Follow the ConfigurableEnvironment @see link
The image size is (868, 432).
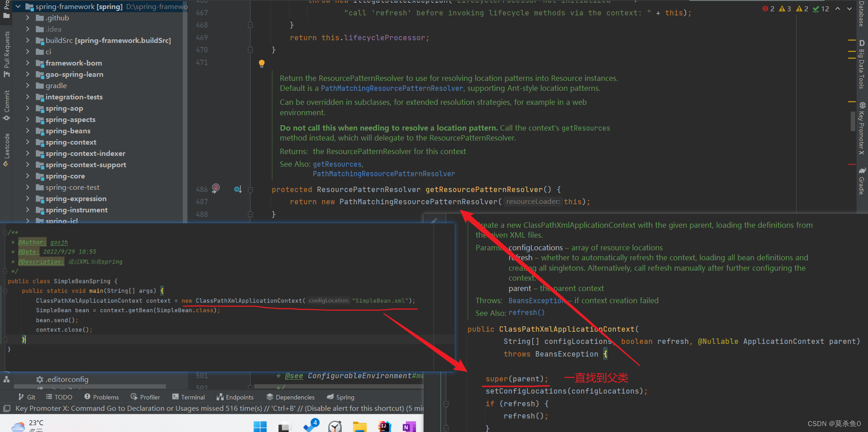(366, 376)
